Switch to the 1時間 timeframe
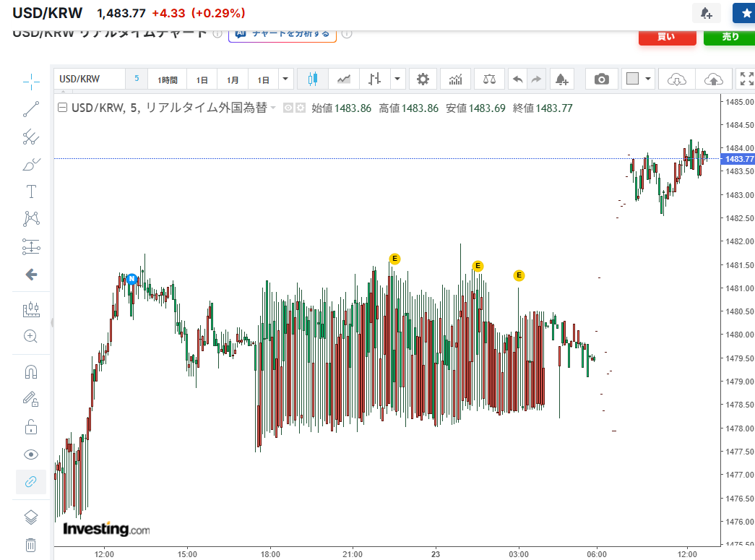Image resolution: width=755 pixels, height=560 pixels. (167, 78)
